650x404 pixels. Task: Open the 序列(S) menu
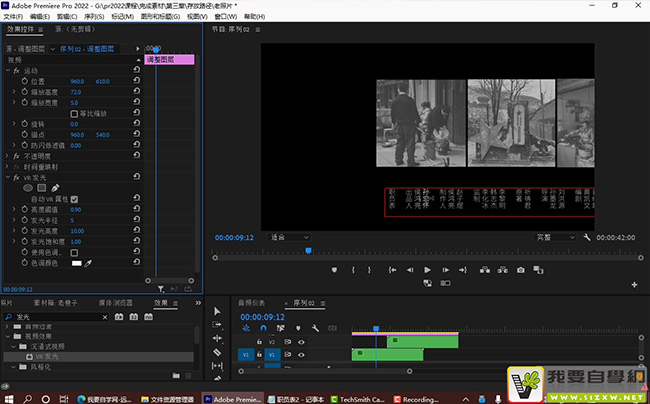(x=94, y=17)
